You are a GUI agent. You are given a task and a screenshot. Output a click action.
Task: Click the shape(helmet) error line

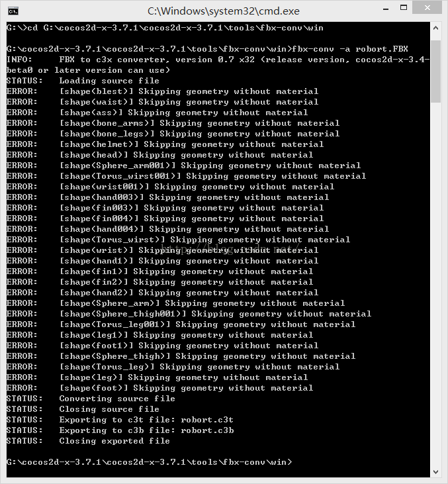click(x=165, y=144)
